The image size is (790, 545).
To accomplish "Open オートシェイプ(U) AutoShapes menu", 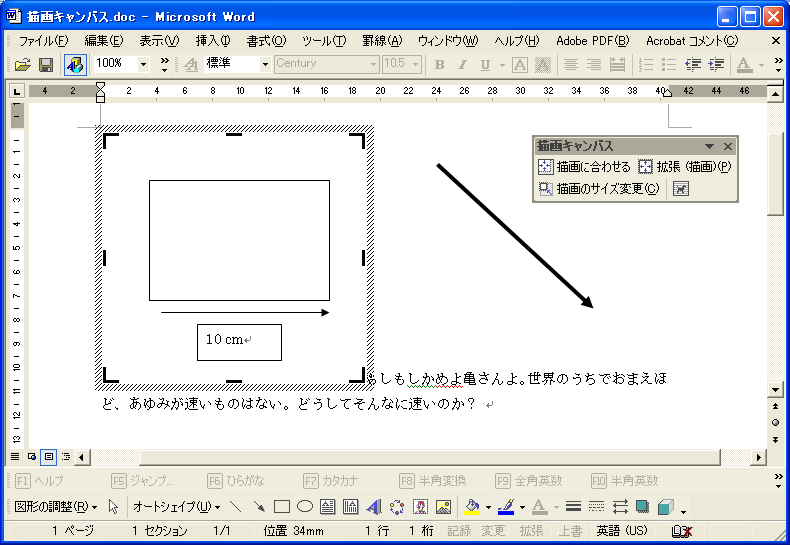I will 176,507.
